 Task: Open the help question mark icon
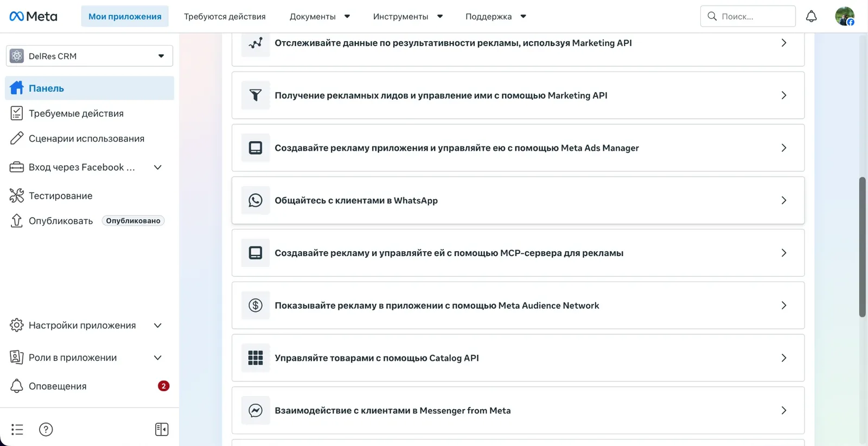coord(46,429)
